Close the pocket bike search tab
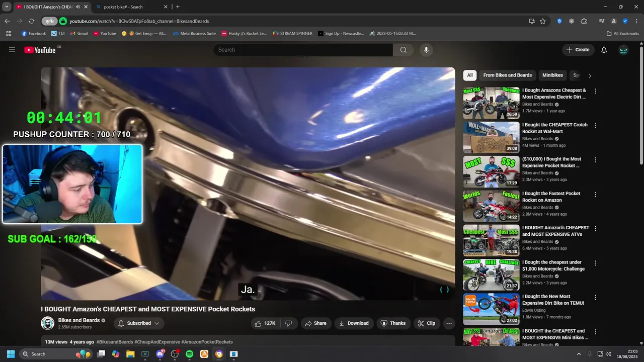 pyautogui.click(x=166, y=7)
